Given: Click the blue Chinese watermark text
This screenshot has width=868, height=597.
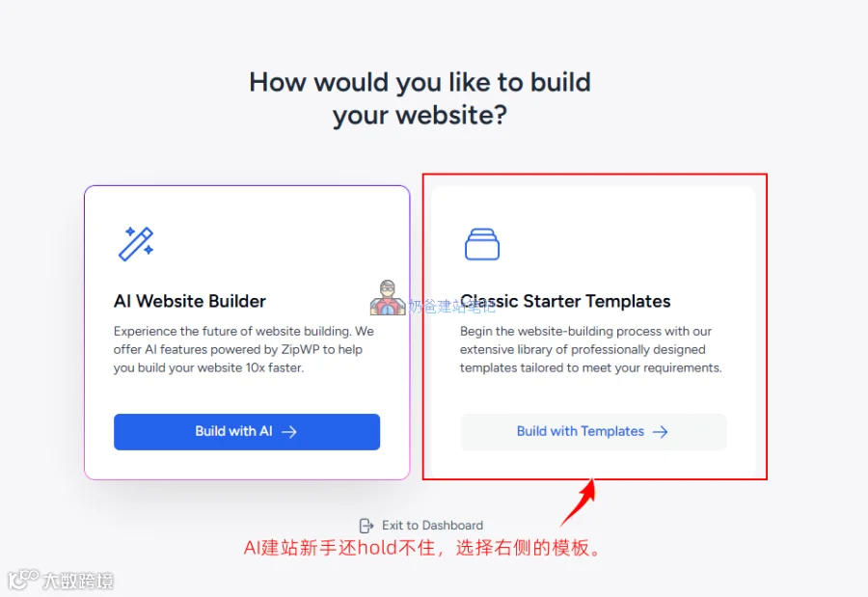Looking at the screenshot, I should pyautogui.click(x=451, y=307).
